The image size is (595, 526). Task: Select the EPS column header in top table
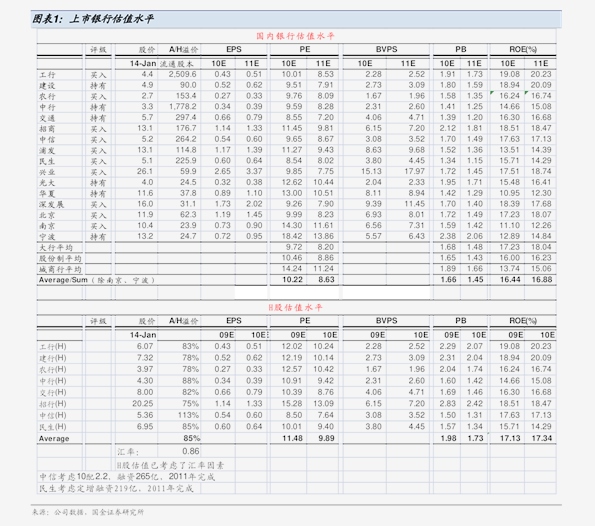(234, 49)
